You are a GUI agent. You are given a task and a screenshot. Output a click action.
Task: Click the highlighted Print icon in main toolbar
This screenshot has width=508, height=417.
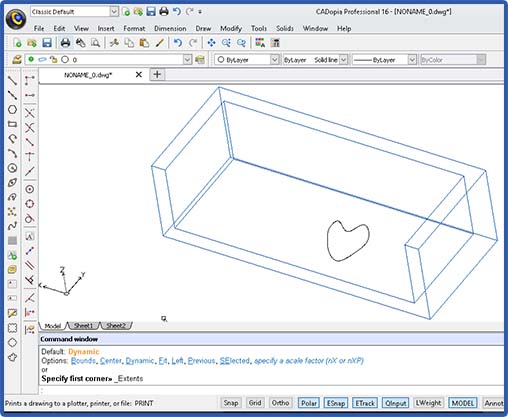point(65,43)
